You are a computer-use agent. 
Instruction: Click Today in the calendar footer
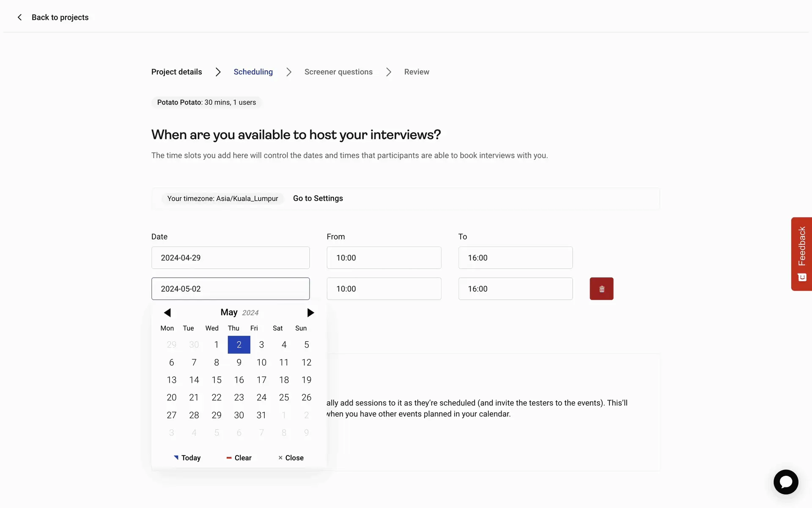(187, 458)
